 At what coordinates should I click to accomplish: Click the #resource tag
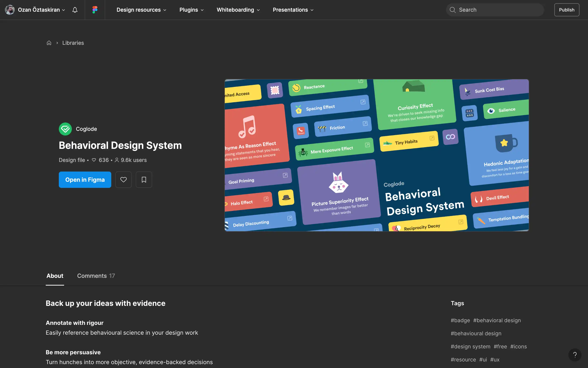(463, 359)
